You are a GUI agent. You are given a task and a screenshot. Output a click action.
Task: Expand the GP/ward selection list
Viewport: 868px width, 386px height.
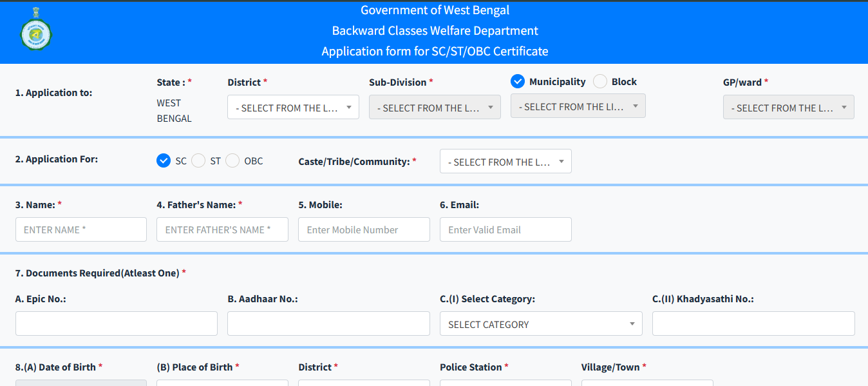point(788,107)
